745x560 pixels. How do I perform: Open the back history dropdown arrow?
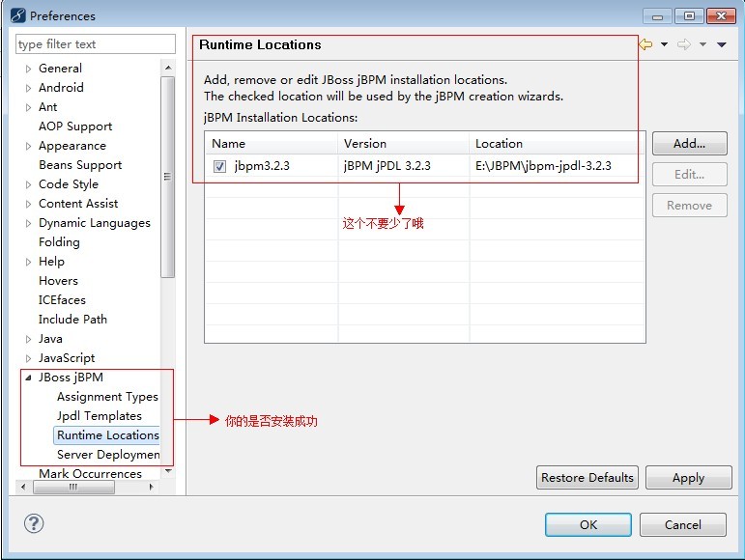[664, 44]
